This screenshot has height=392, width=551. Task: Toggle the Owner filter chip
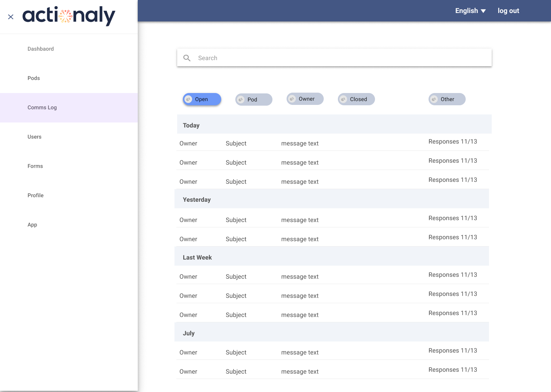point(305,99)
